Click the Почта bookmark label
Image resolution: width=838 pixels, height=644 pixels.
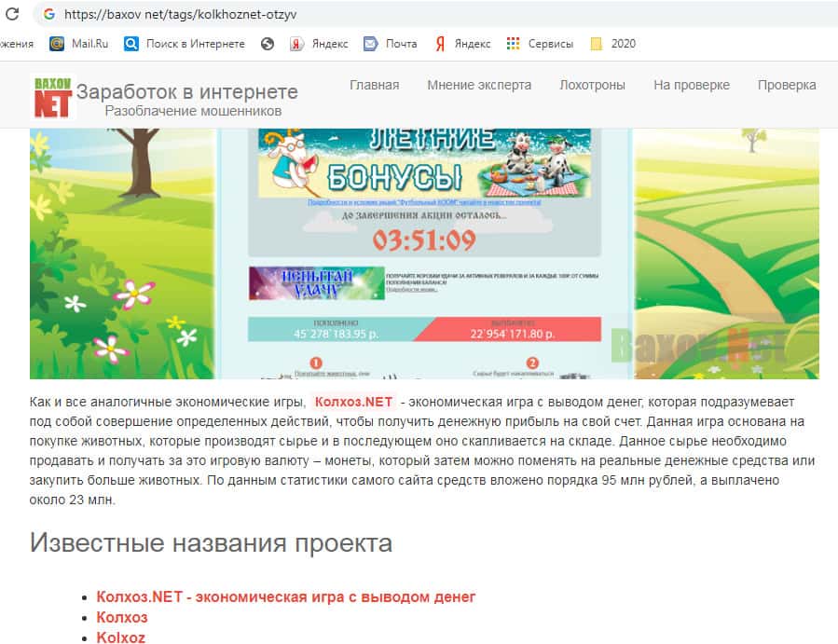402,44
